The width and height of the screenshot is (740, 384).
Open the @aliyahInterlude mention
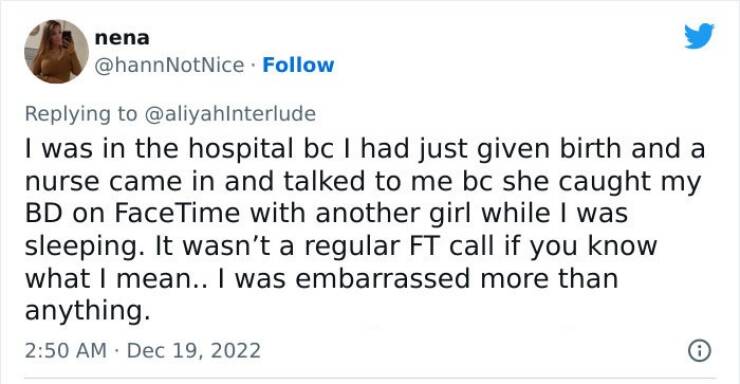(230, 114)
